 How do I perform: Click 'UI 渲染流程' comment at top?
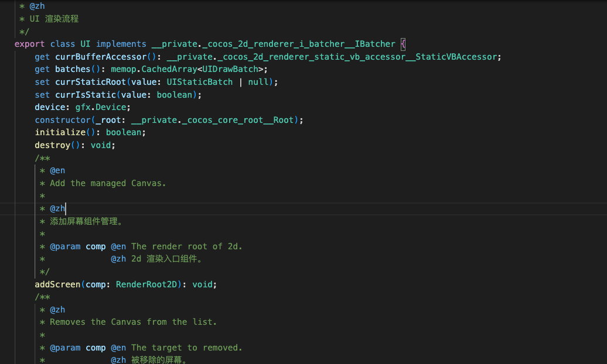[54, 19]
